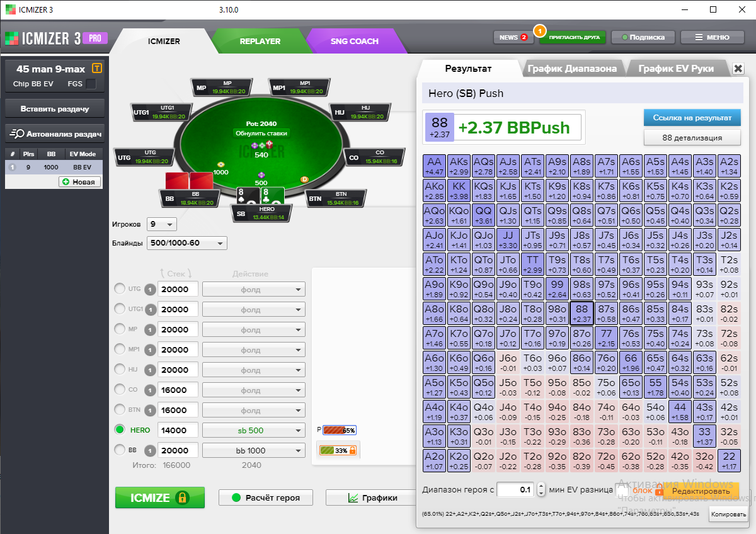The height and width of the screenshot is (534, 756).
Task: Open the График EV Руки tab
Action: (x=677, y=69)
